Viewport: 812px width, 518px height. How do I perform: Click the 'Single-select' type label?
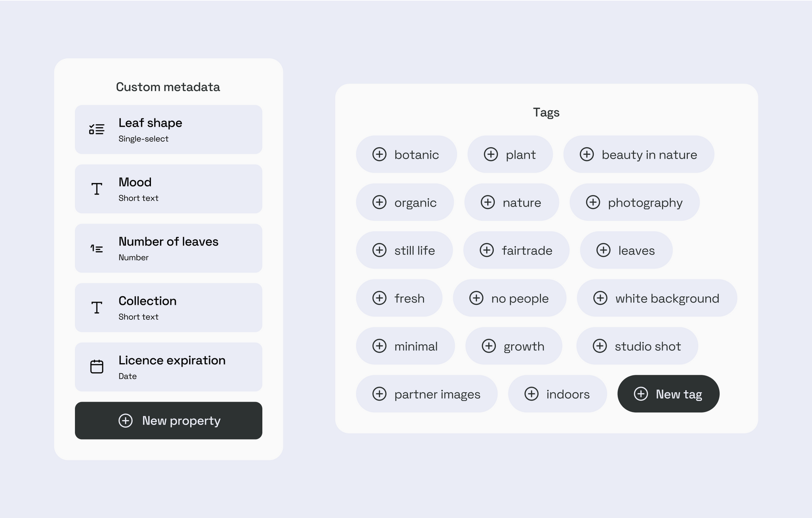[x=143, y=139]
